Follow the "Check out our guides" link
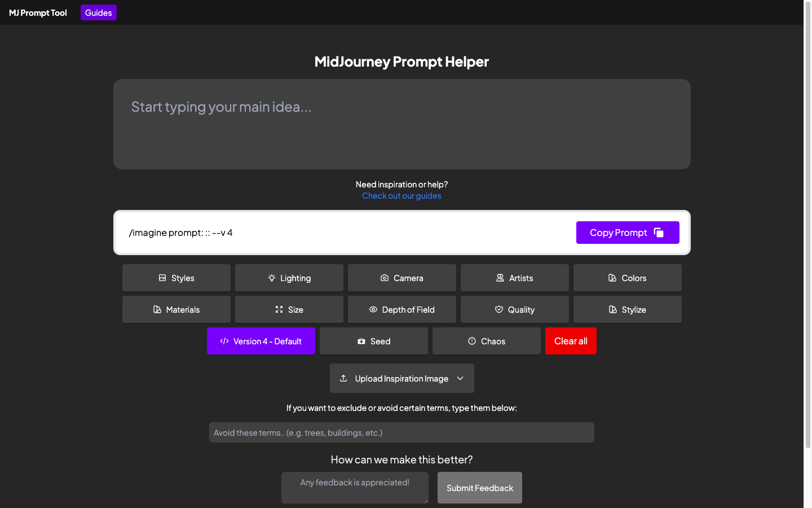This screenshot has width=812, height=508. tap(401, 196)
